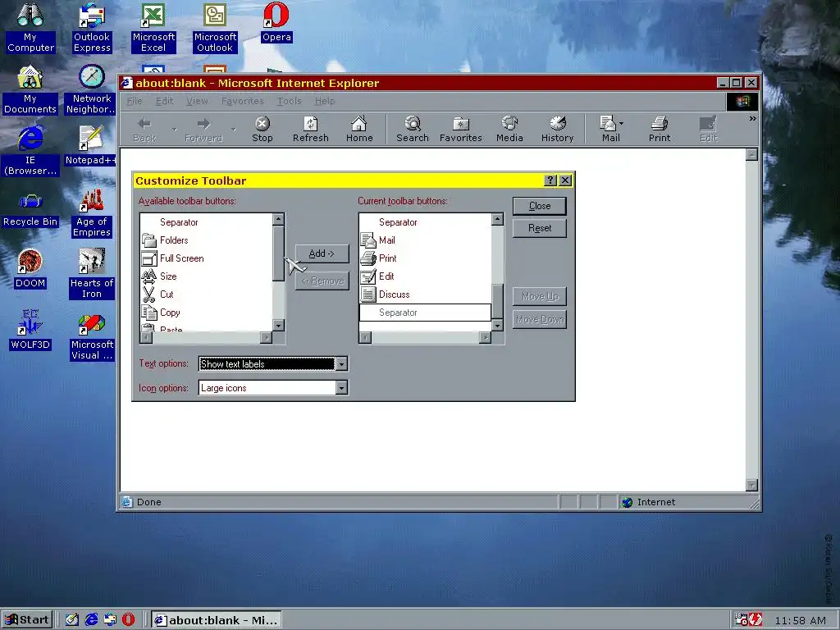
Task: Select Discuss in current toolbar buttons
Action: (426, 294)
